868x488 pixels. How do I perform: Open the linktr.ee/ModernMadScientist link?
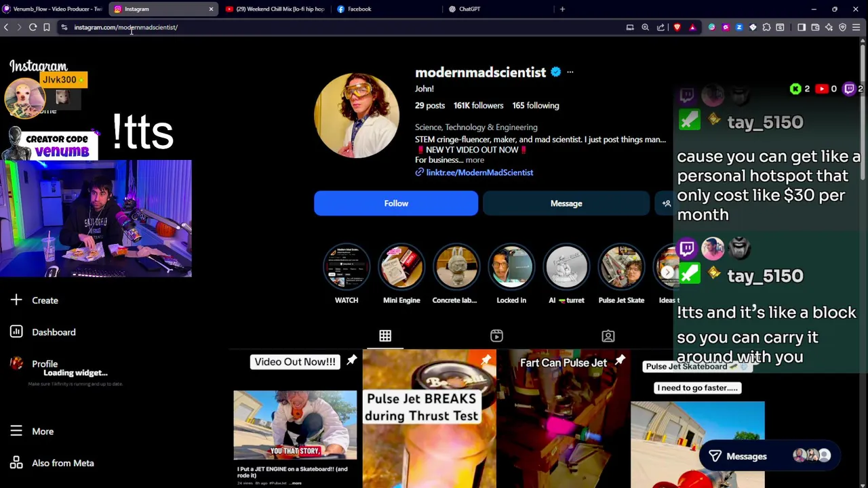pos(479,172)
